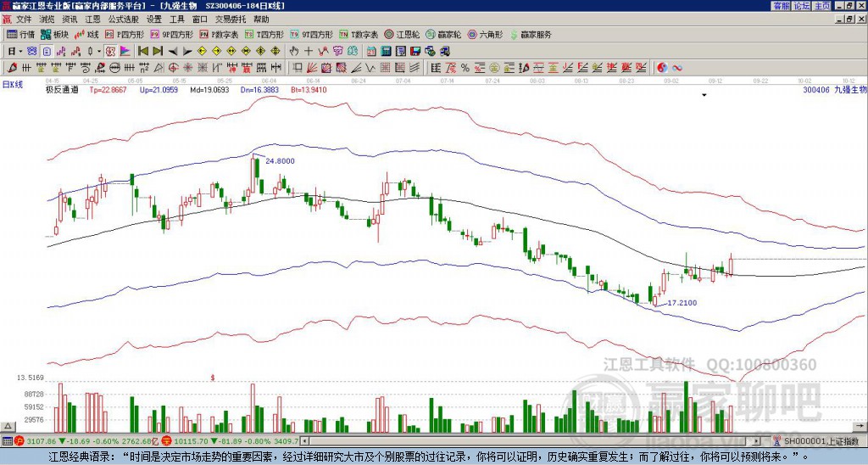Select the hand pan tool
This screenshot has height=465, width=868.
pos(294,52)
